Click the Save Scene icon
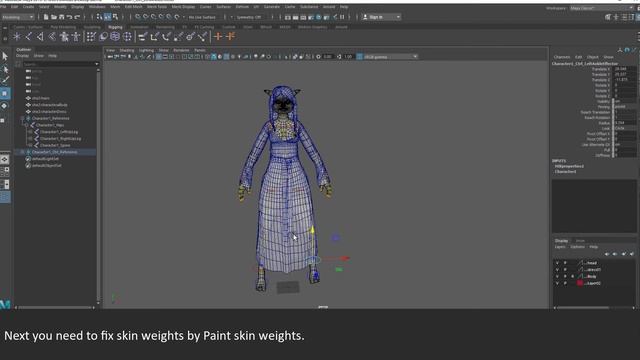 [61, 17]
